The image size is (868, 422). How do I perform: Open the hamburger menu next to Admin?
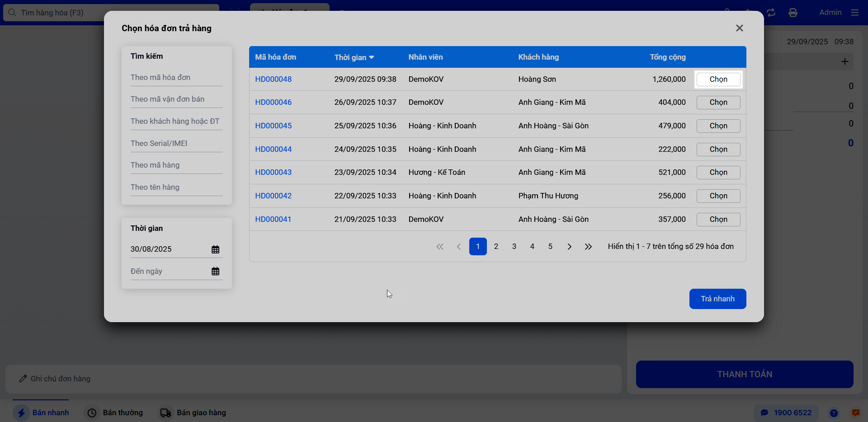(854, 13)
